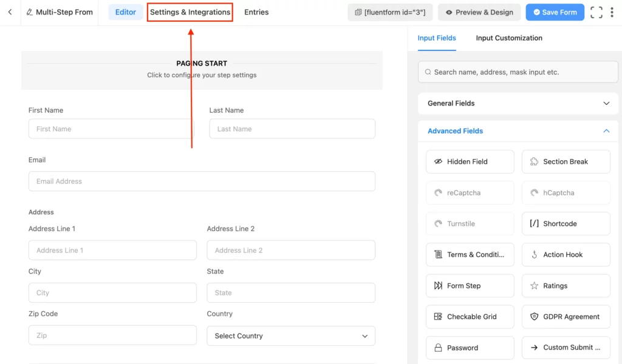The height and width of the screenshot is (364, 622).
Task: Collapse the Advanced Fields section
Action: [517, 130]
